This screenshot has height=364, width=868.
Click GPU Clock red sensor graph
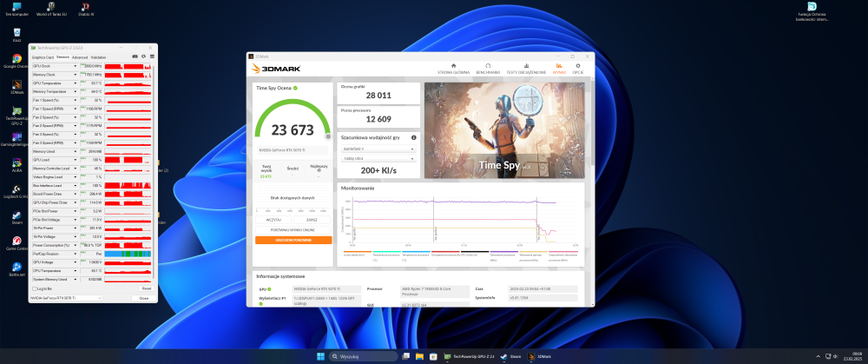click(128, 66)
